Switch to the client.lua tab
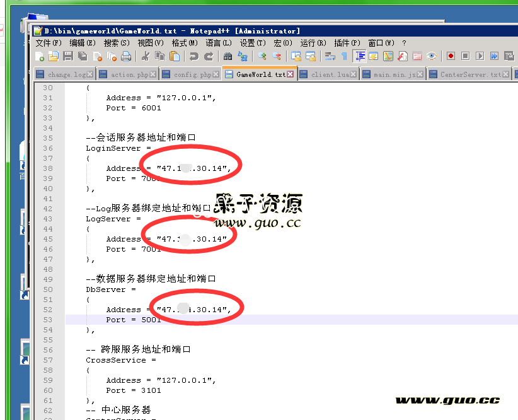This screenshot has height=420, width=518. [x=330, y=74]
